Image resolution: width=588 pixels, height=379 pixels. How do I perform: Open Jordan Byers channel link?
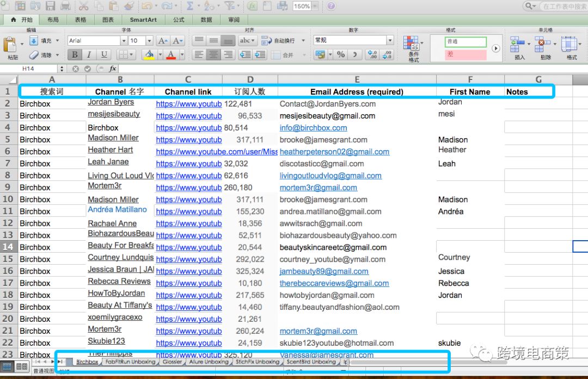click(x=111, y=102)
